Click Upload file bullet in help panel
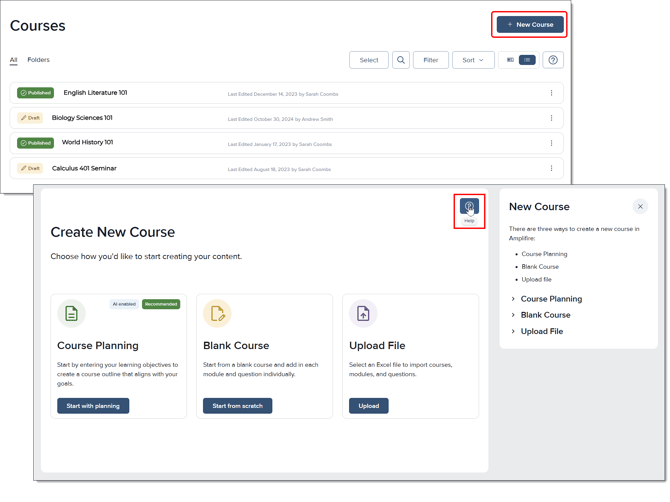Image resolution: width=670 pixels, height=502 pixels. [536, 280]
